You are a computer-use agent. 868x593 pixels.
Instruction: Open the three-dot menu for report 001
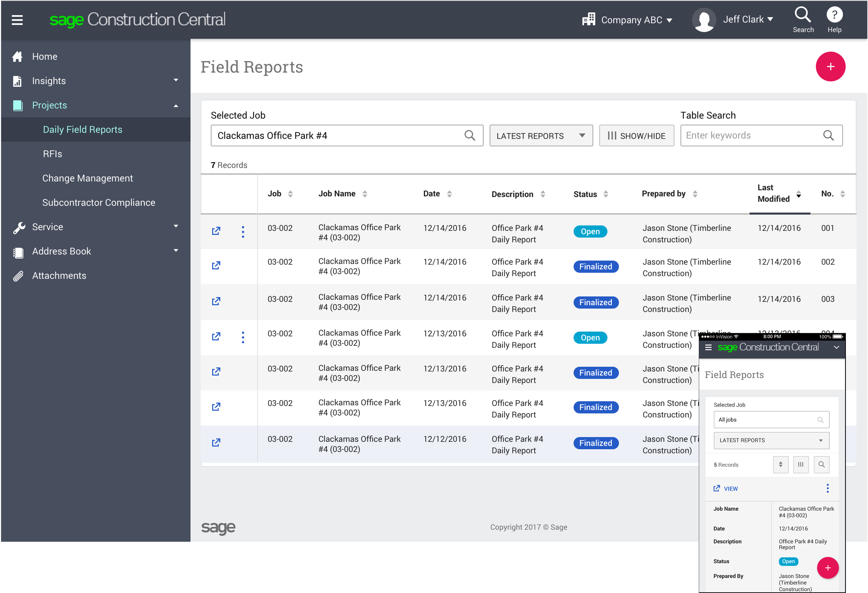pos(243,232)
